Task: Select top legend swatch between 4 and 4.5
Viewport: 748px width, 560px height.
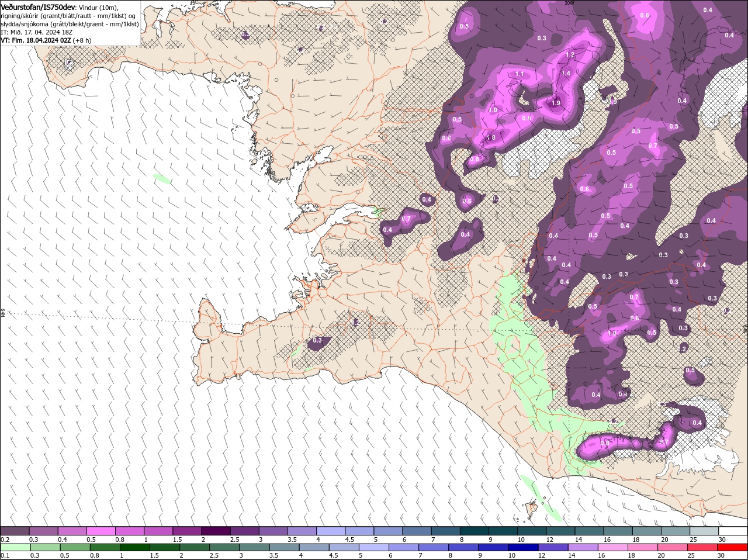Action: 331,531
